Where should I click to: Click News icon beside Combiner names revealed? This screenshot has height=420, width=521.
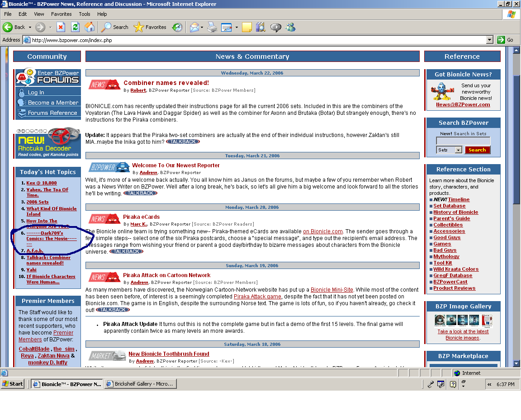point(104,85)
